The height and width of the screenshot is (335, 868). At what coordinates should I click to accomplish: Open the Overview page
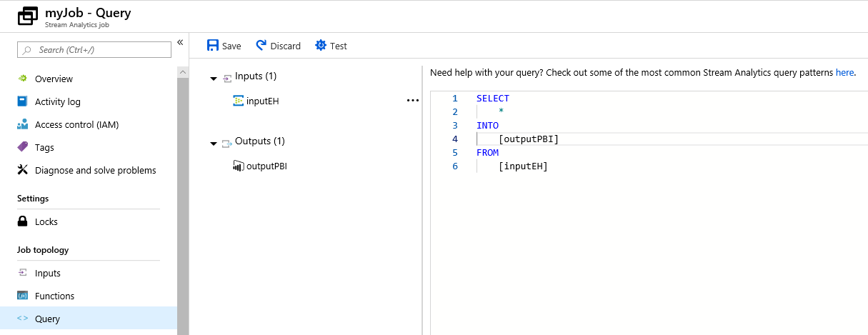[54, 79]
